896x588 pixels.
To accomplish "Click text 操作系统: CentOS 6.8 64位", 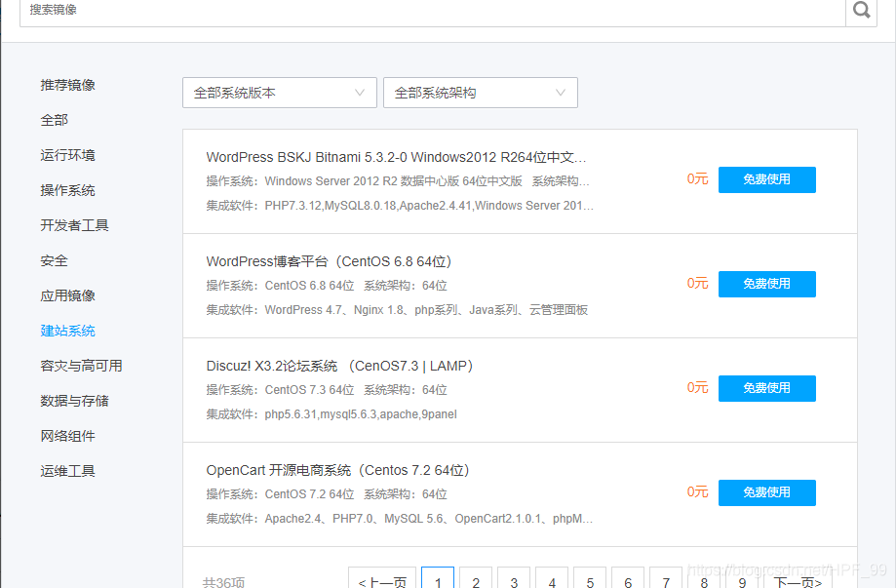I will tap(280, 286).
